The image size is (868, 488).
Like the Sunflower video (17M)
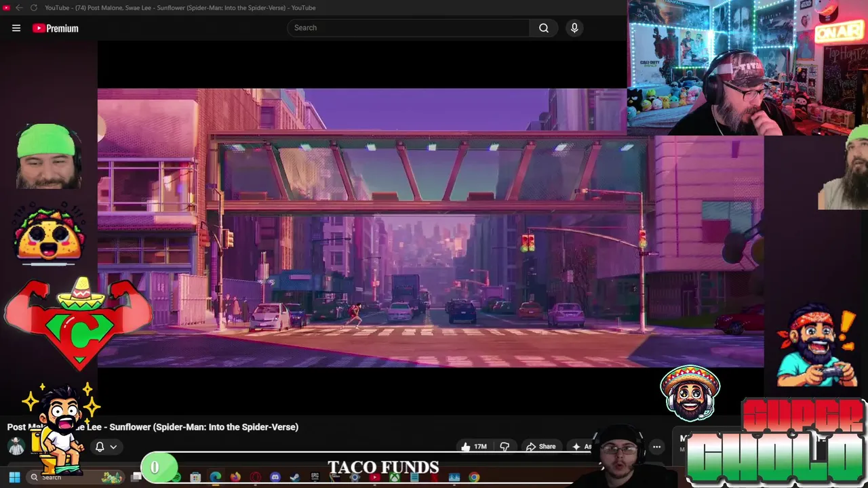[474, 447]
